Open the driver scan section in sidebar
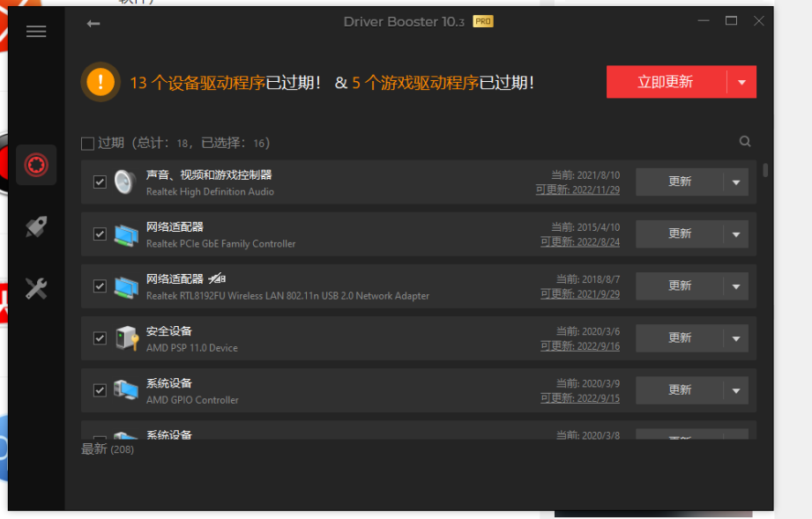This screenshot has width=812, height=519. (x=36, y=165)
